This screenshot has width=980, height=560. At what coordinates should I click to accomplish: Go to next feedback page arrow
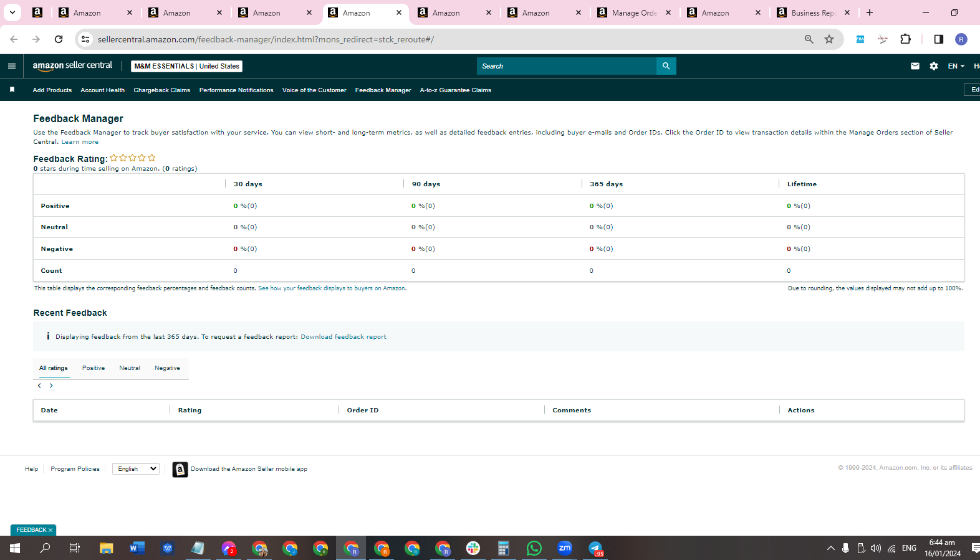(51, 386)
